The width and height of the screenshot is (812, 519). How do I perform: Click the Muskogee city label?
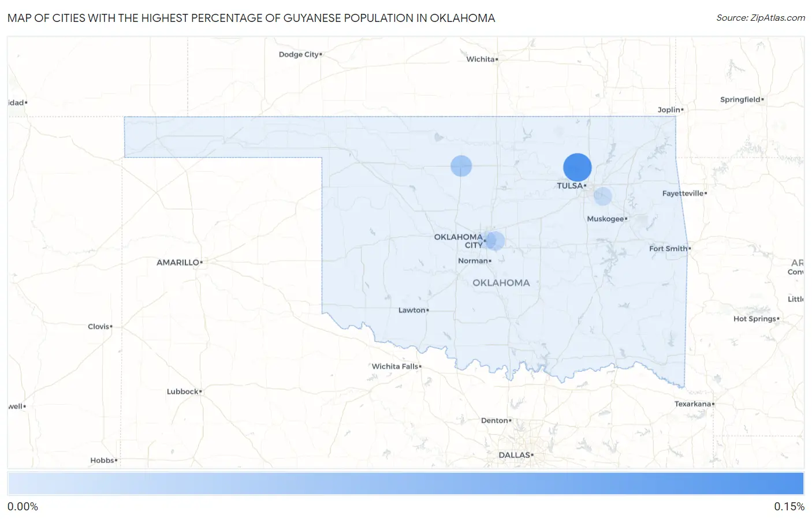click(x=605, y=219)
